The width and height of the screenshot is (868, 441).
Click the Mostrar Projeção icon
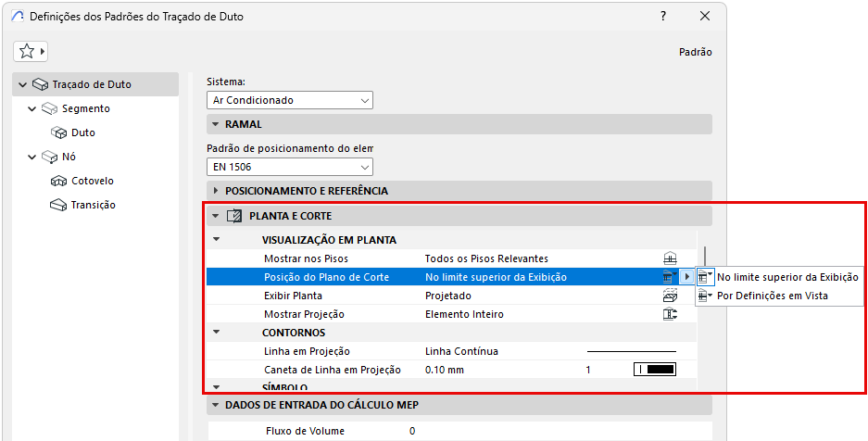(671, 314)
